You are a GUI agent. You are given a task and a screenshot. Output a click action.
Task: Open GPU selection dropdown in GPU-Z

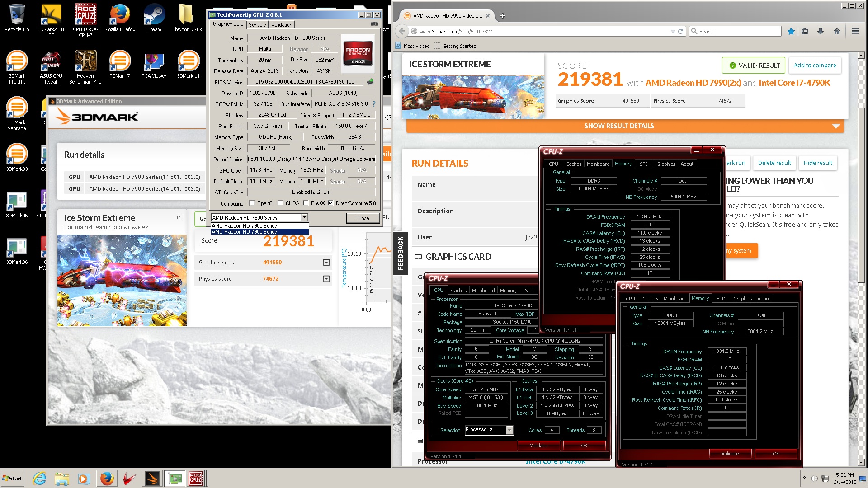[x=305, y=218]
